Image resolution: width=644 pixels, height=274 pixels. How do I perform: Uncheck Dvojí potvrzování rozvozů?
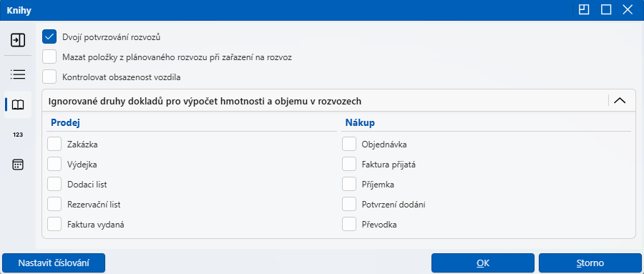point(49,36)
